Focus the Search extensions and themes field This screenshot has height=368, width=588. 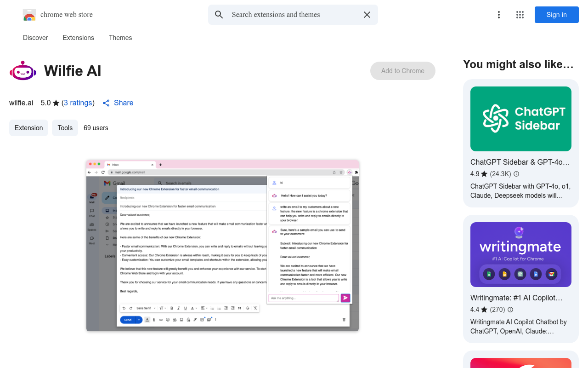293,15
